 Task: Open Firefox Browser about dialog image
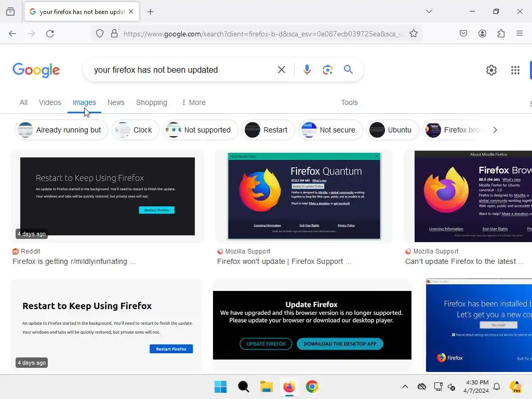(473, 196)
